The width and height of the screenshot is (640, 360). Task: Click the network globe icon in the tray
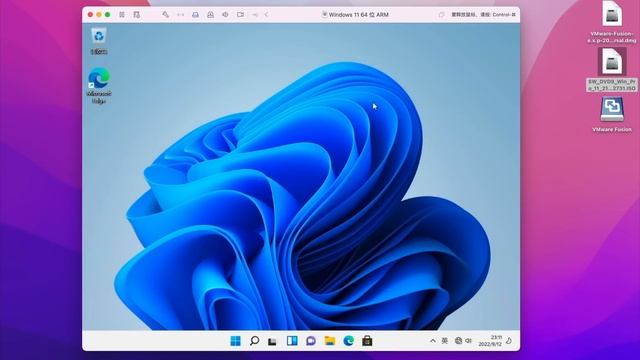(x=458, y=341)
